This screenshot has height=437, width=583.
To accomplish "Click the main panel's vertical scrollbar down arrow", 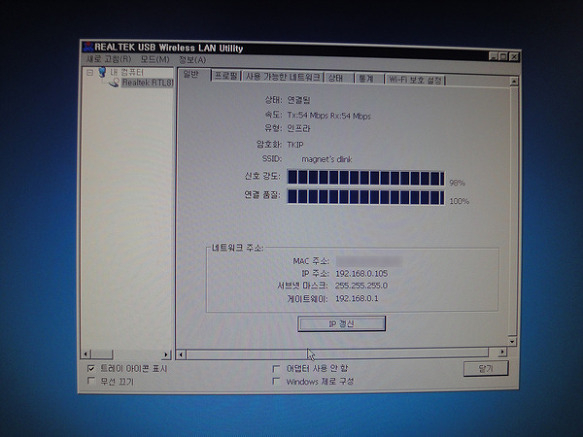I will click(512, 341).
